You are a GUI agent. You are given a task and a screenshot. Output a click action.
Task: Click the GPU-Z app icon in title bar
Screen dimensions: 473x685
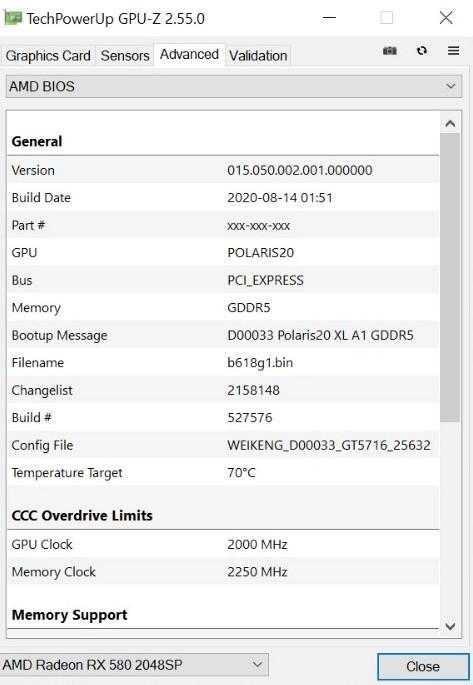[12, 18]
